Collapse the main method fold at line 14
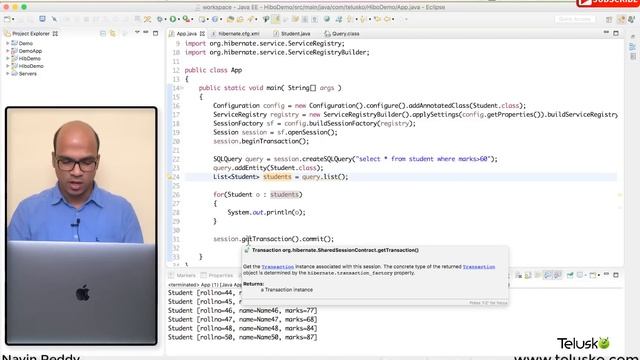 coord(182,88)
